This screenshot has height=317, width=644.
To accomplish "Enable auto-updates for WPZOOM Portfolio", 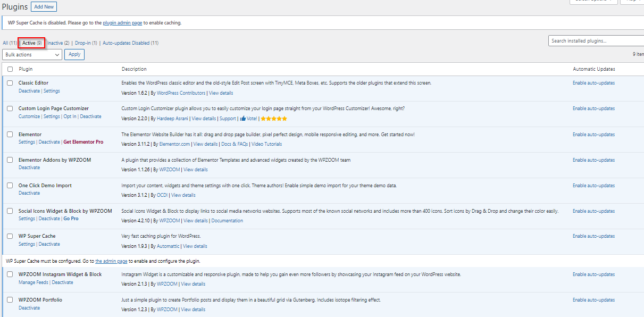I will tap(593, 300).
